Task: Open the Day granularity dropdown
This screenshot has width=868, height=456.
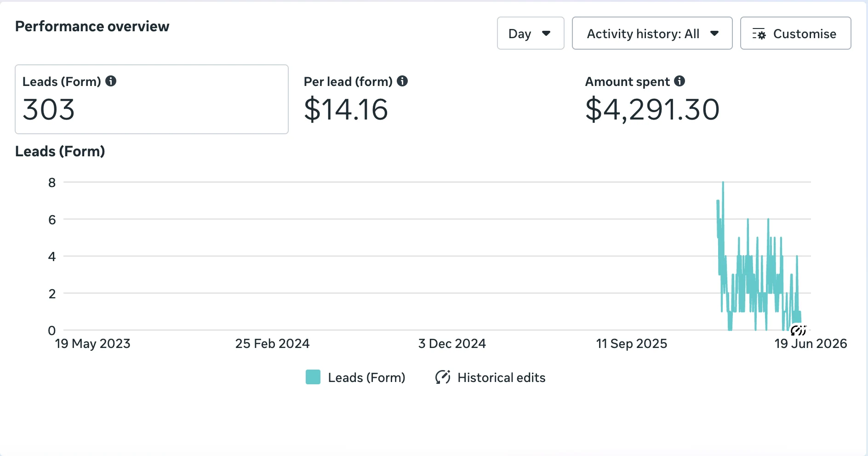Action: point(531,33)
